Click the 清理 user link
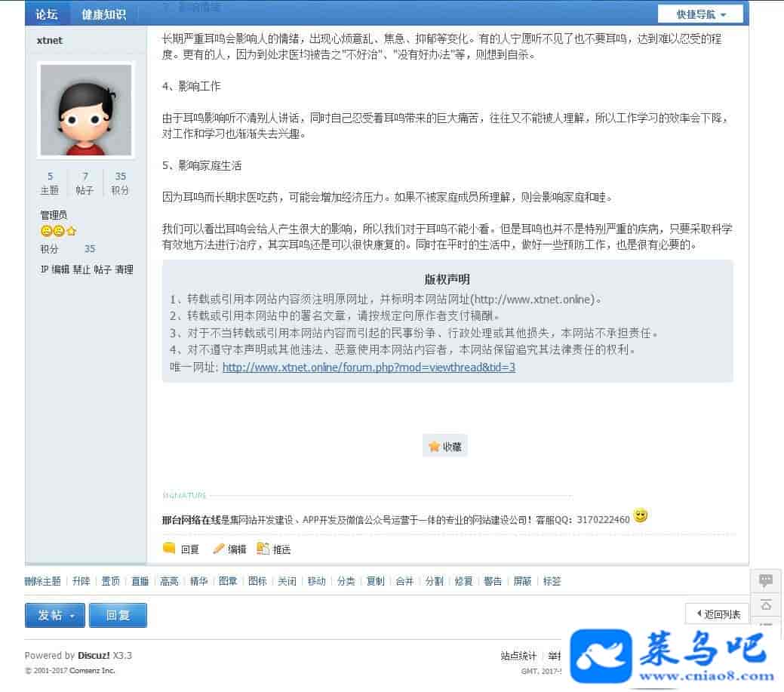This screenshot has height=692, width=784. pos(124,269)
